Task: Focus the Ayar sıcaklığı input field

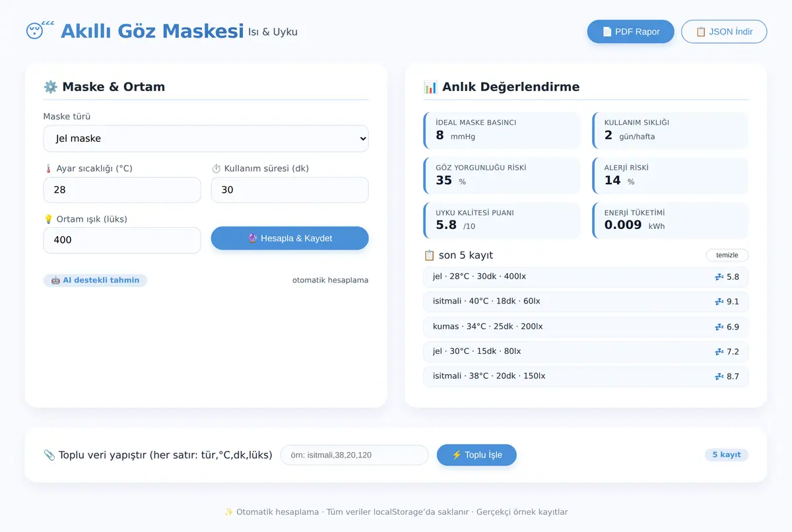Action: (x=122, y=189)
